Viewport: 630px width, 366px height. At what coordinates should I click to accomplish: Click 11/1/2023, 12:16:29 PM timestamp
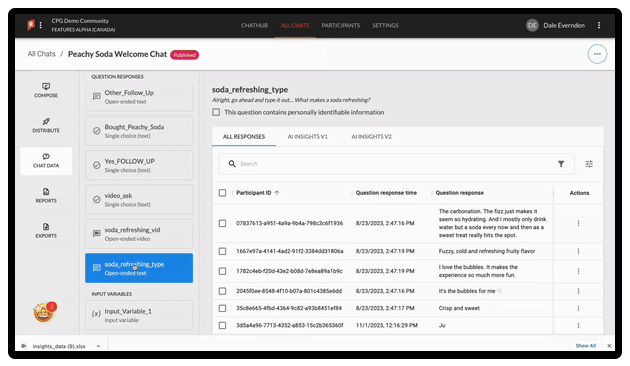387,325
